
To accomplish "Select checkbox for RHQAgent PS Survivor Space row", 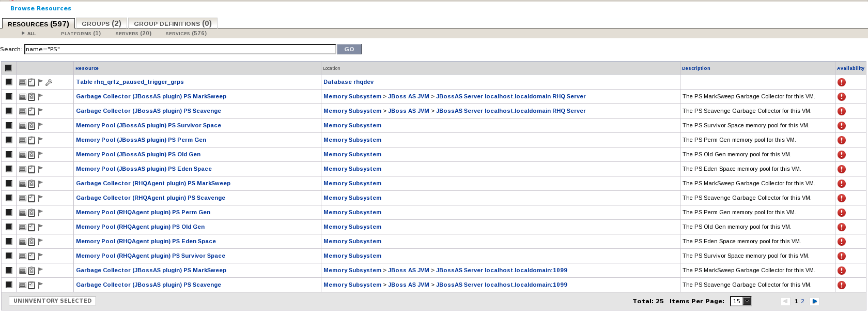I will (x=9, y=256).
